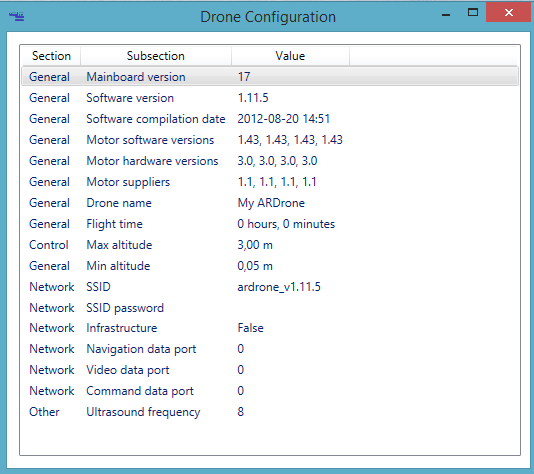Select the Mainboard version row
Viewport: 534px width, 474px height.
click(x=270, y=77)
